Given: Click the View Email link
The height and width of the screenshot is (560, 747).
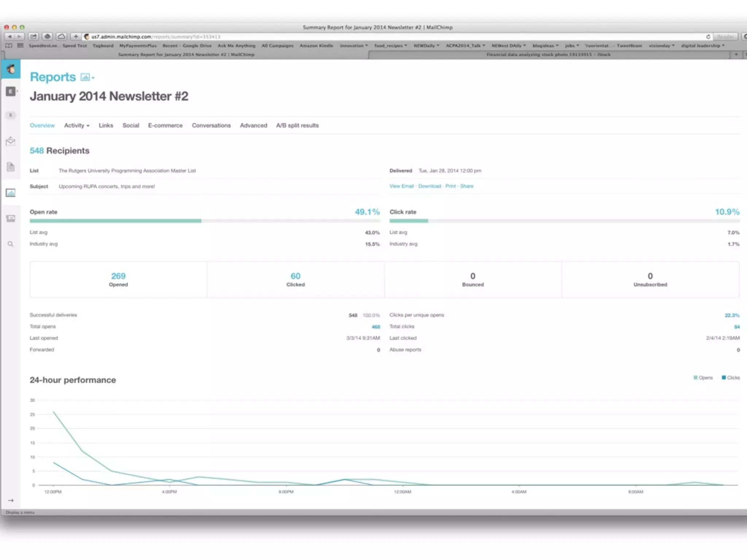Looking at the screenshot, I should click(401, 186).
